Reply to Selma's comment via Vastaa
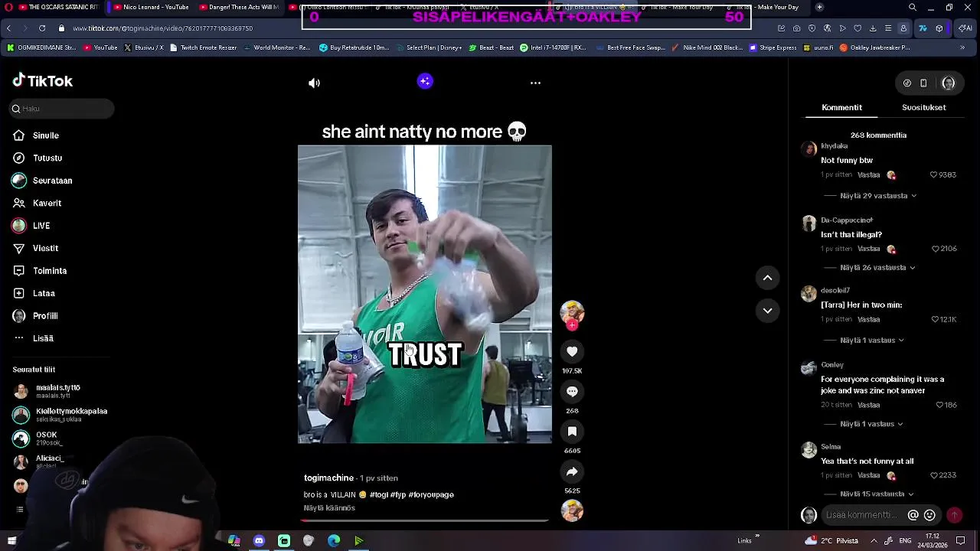The width and height of the screenshot is (980, 551). point(868,475)
